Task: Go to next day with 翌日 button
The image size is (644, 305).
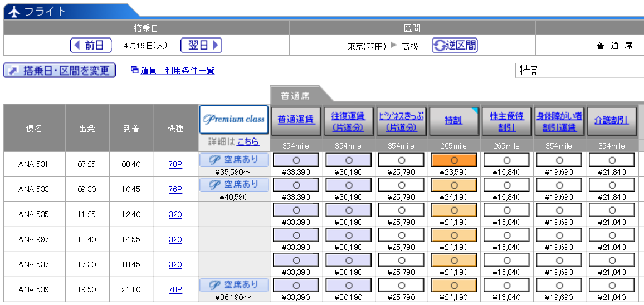Action: point(201,45)
